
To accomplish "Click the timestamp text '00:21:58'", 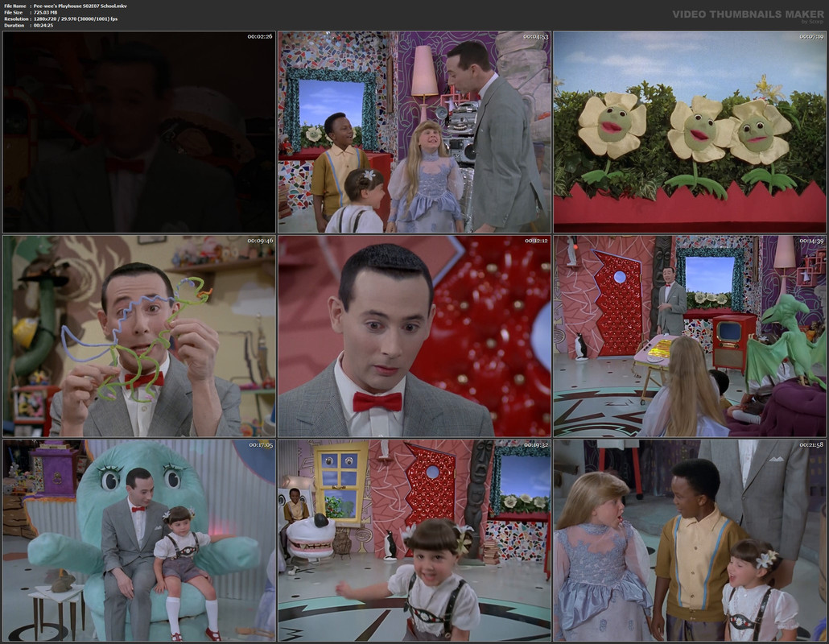I will (x=811, y=444).
